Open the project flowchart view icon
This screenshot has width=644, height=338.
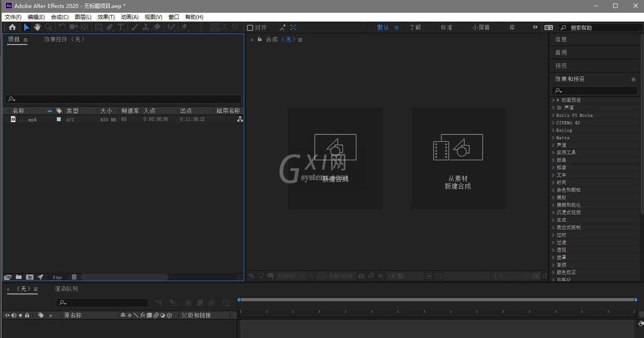[x=240, y=119]
